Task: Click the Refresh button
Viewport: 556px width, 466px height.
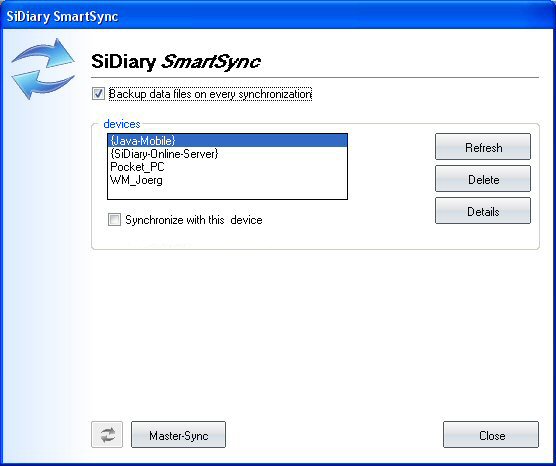Action: pyautogui.click(x=483, y=147)
